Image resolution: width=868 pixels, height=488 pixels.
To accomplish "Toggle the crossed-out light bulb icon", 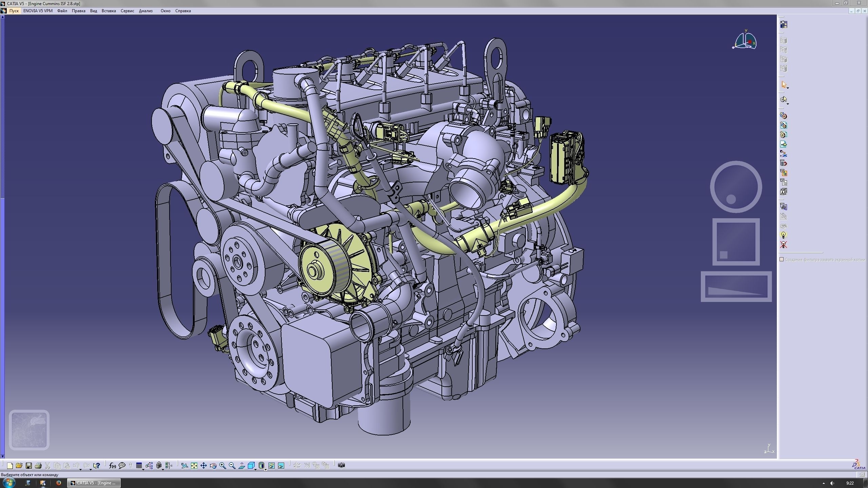I will (783, 244).
